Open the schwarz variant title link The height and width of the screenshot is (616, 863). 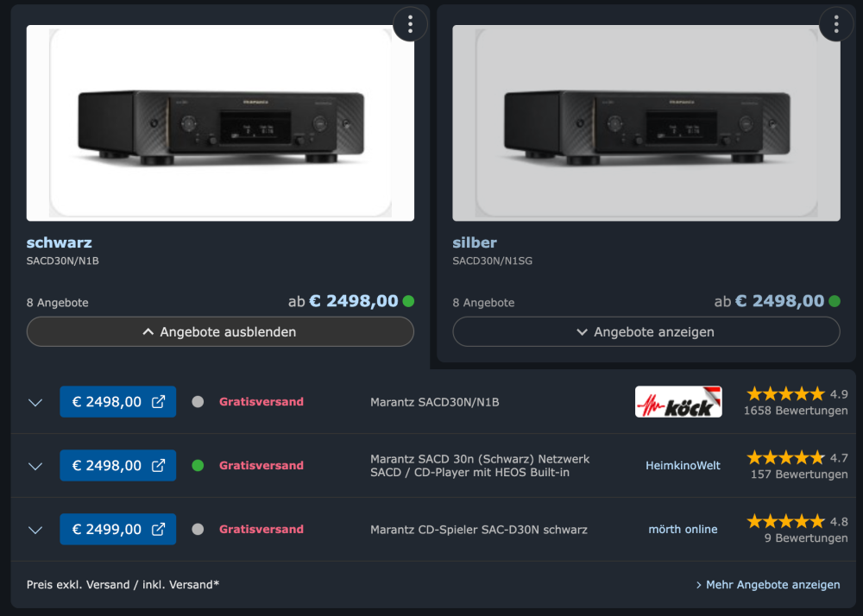point(59,242)
